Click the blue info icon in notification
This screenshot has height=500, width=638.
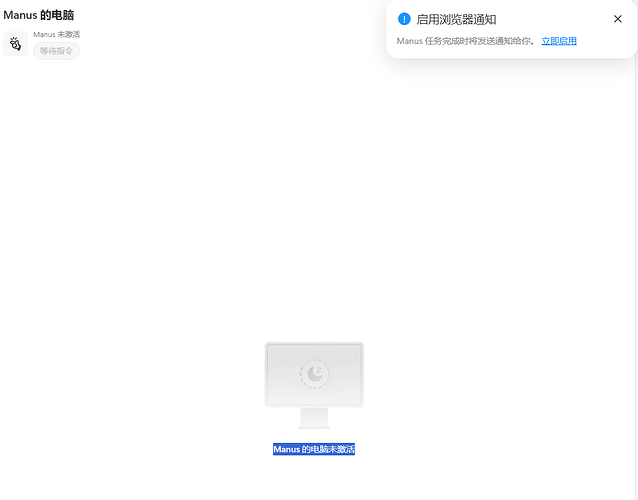point(404,19)
